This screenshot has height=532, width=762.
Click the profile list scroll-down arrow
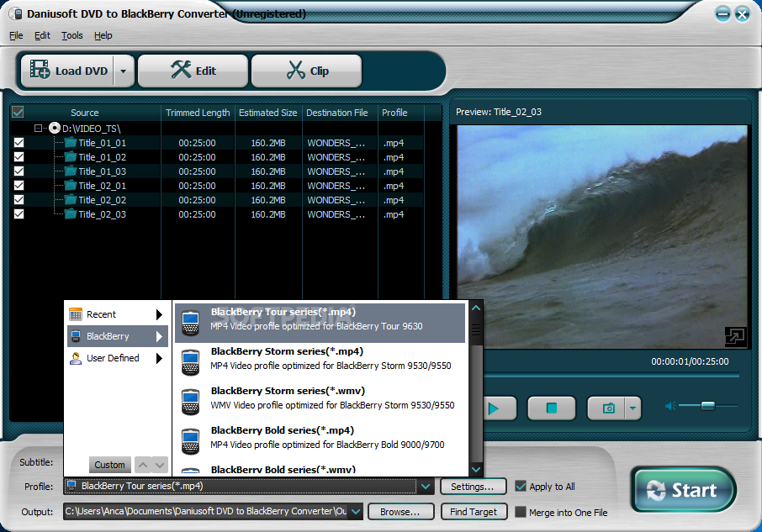(476, 469)
